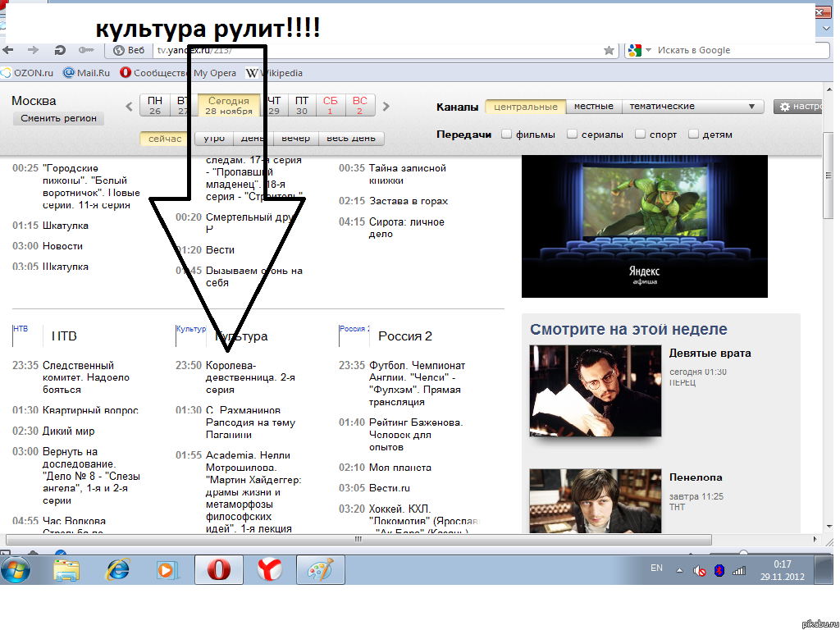Screen dimensions: 840x630
Task: Switch to Paint in the taskbar
Action: [x=321, y=569]
